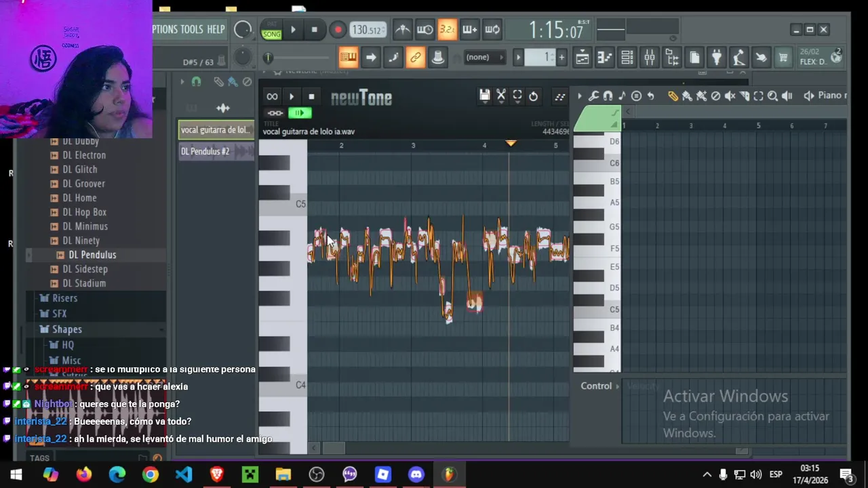Turn the master pitch knob
868x488 pixels.
pos(241,57)
